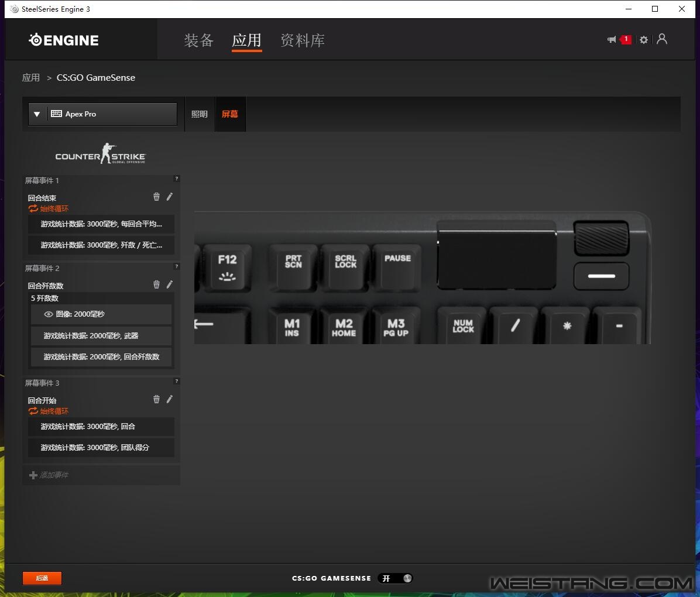Image resolution: width=700 pixels, height=597 pixels.
Task: Click the M1 INS key
Action: tap(292, 325)
